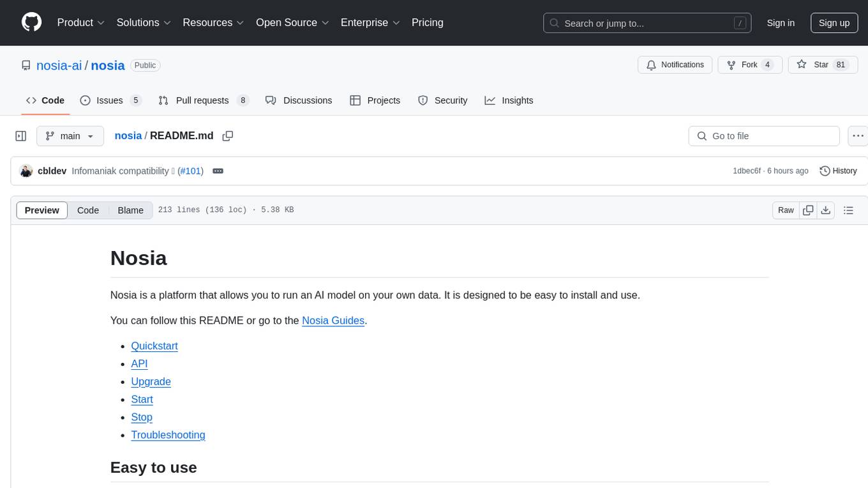This screenshot has height=488, width=868.
Task: Open commit 1dbec6f
Action: pos(747,171)
